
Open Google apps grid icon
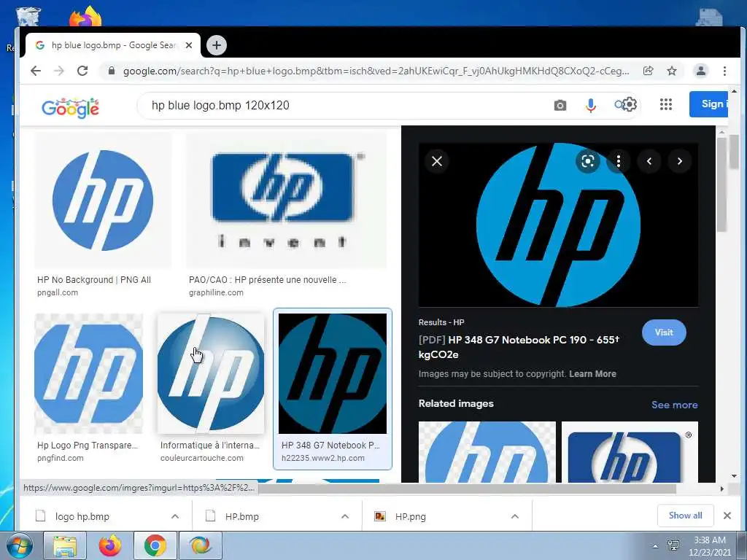[x=665, y=104]
